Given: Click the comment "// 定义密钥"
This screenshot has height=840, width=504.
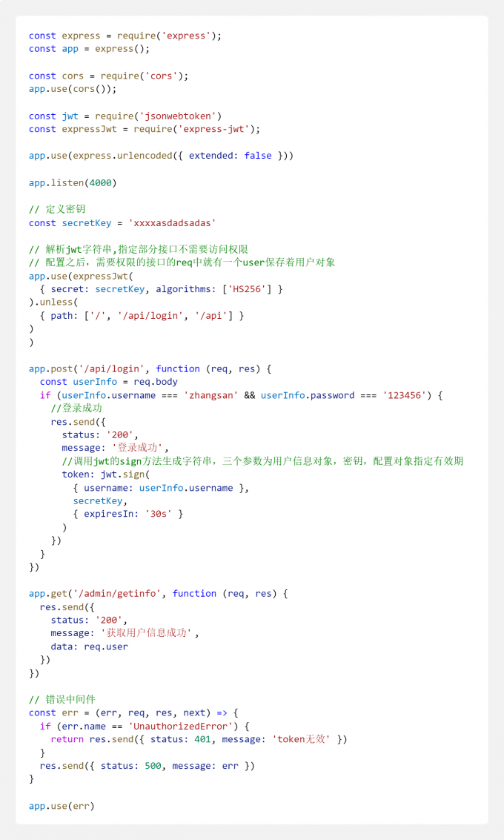Looking at the screenshot, I should [x=57, y=210].
